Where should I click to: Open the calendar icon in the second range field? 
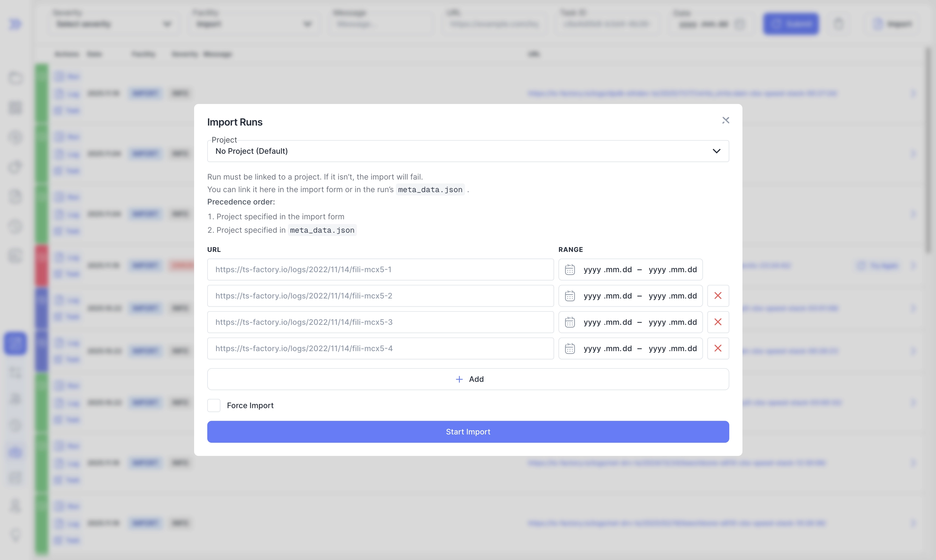click(x=569, y=296)
